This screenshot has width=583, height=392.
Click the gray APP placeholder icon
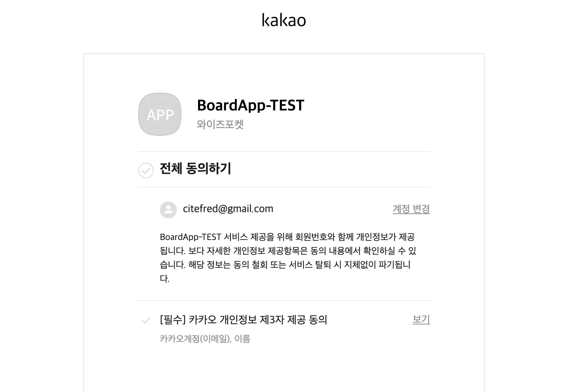[160, 114]
